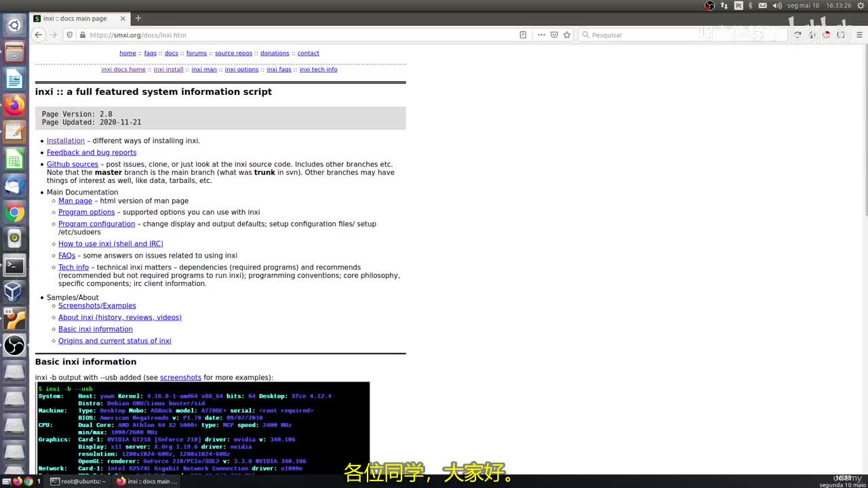This screenshot has height=488, width=868.
Task: Open the Ubuntu dash launcher
Action: 14,26
